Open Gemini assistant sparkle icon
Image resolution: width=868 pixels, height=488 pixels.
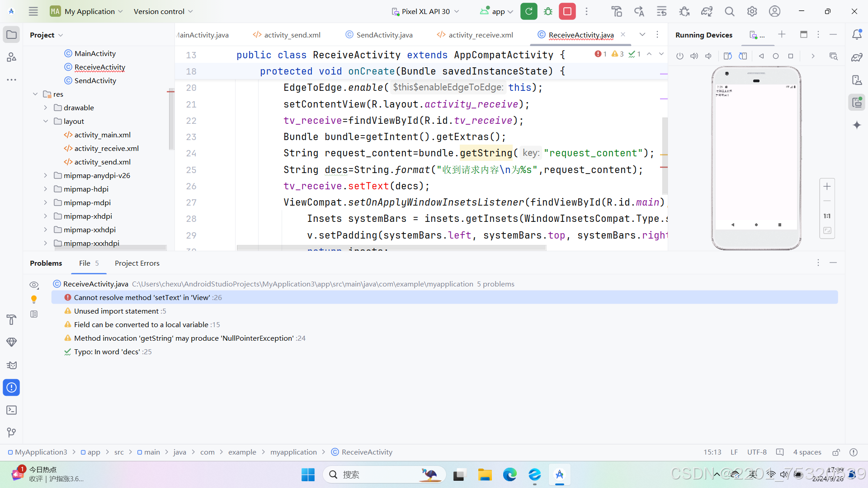tap(857, 125)
